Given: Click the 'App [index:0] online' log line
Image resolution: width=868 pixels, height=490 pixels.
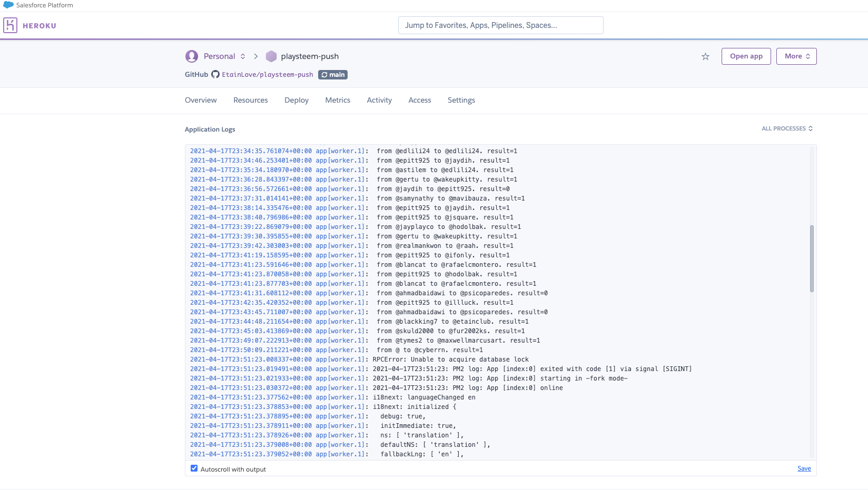Looking at the screenshot, I should click(x=377, y=388).
